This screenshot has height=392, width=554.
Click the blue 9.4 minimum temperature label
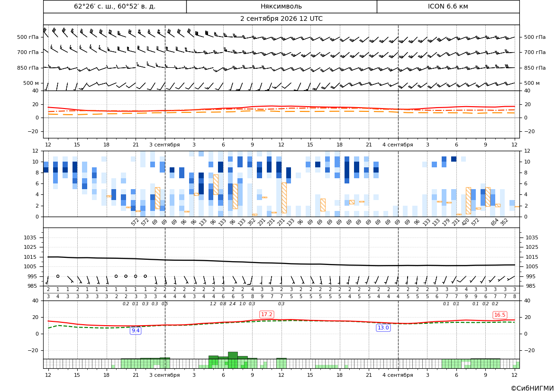tap(136, 330)
